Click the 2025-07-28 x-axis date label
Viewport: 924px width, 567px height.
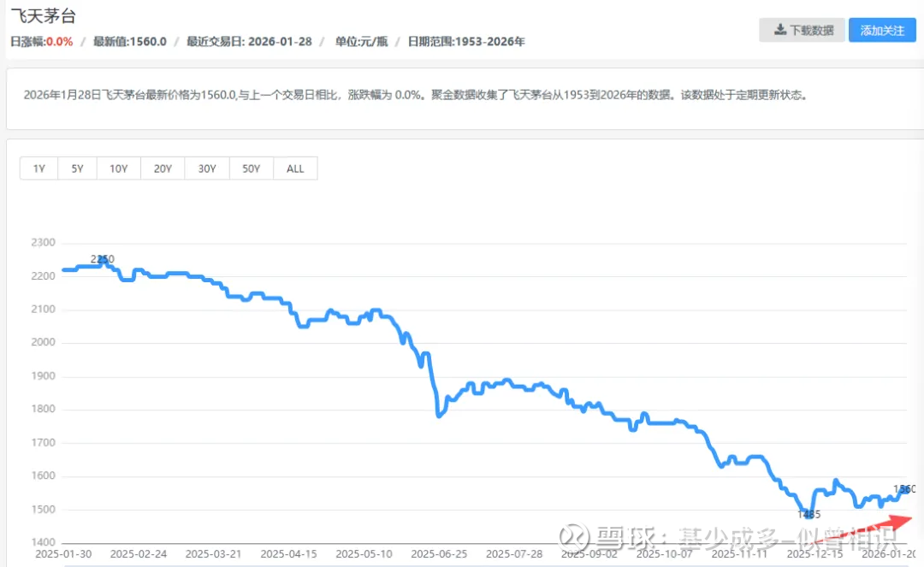pyautogui.click(x=514, y=554)
